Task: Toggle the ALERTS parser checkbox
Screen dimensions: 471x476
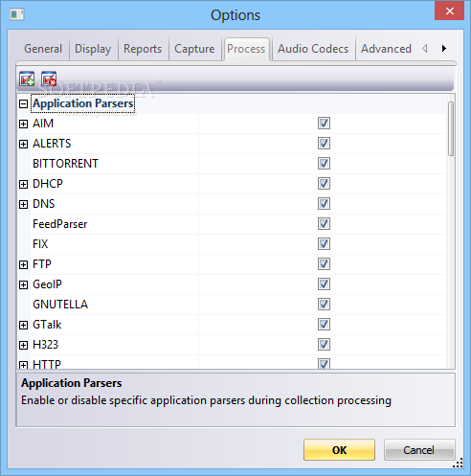Action: (x=324, y=144)
